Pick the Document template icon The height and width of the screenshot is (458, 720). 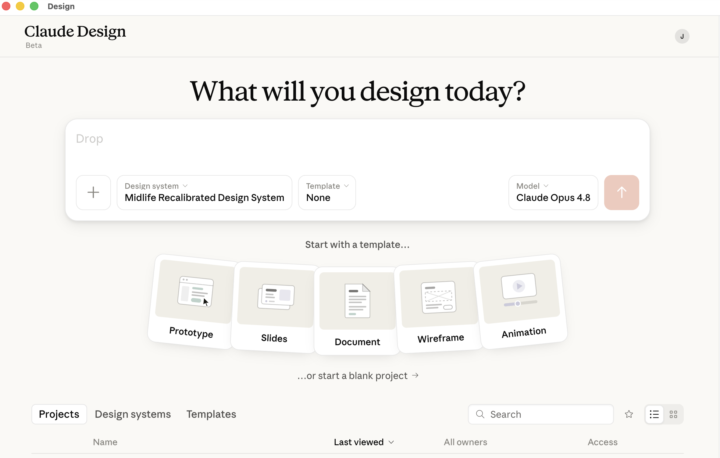357,301
